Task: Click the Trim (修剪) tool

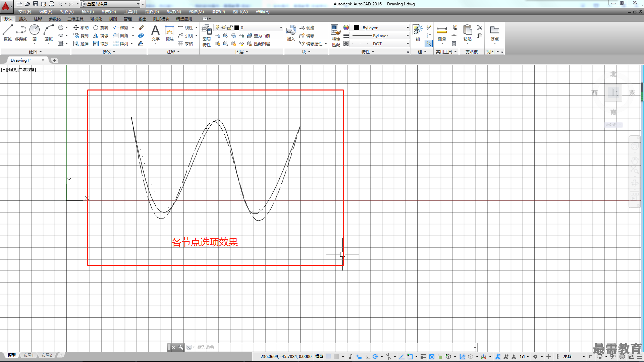Action: click(x=121, y=27)
